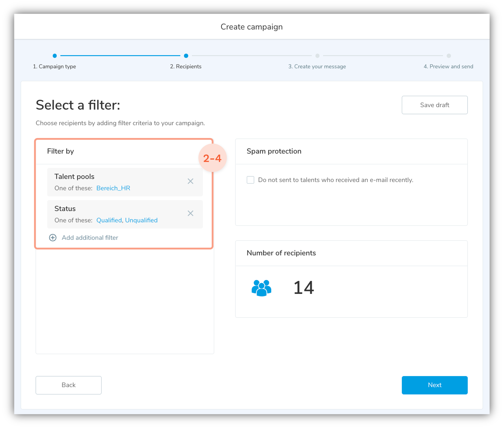Remove the Status filter
Viewport: 504px width, 428px height.
tap(190, 213)
